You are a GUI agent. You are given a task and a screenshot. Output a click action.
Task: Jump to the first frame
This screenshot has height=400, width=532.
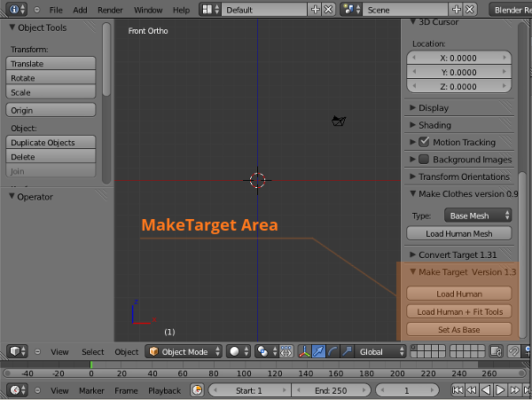tap(458, 390)
